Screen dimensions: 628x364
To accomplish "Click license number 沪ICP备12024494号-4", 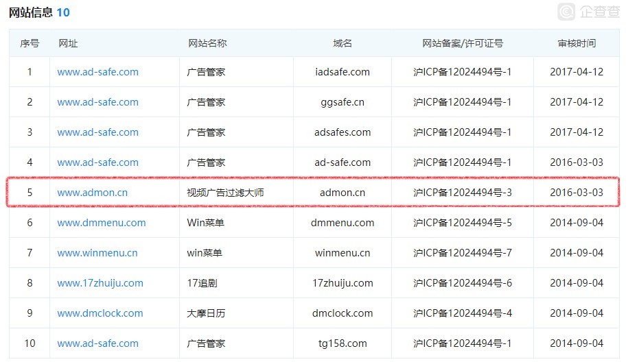I will pyautogui.click(x=463, y=313).
